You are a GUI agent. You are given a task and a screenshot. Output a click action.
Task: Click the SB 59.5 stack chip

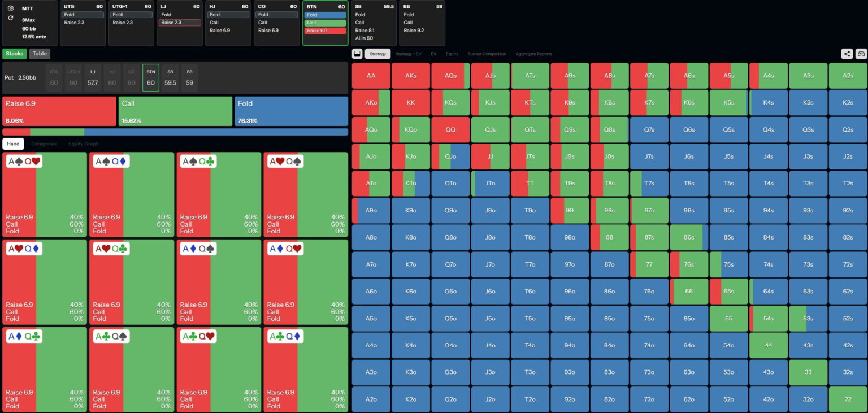point(170,78)
